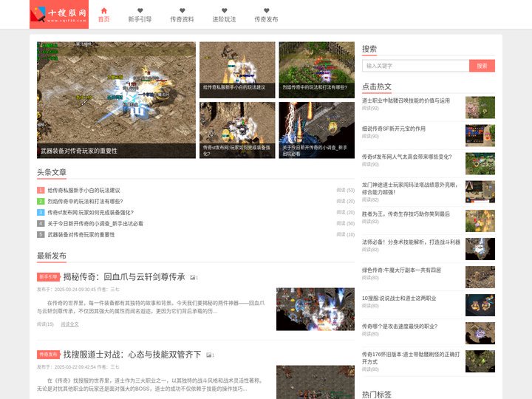
Task: Open article 找搜服道士对战:心态与技能双管齐下
Action: click(132, 355)
